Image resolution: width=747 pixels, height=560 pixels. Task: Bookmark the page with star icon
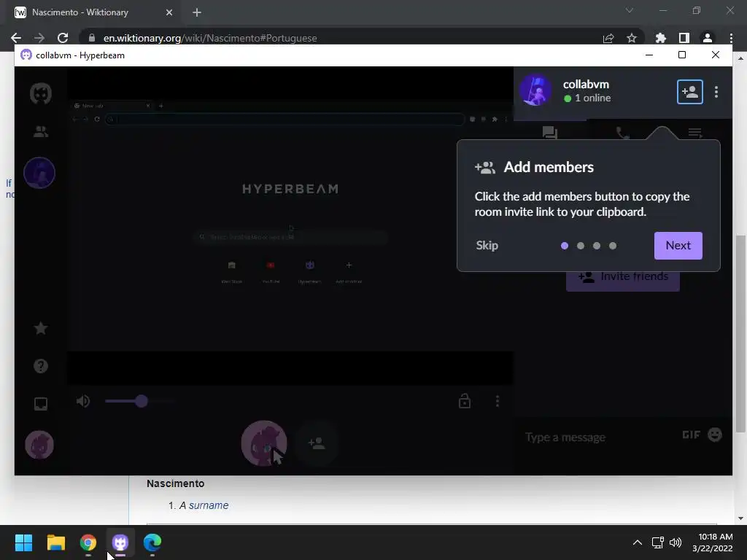point(632,38)
